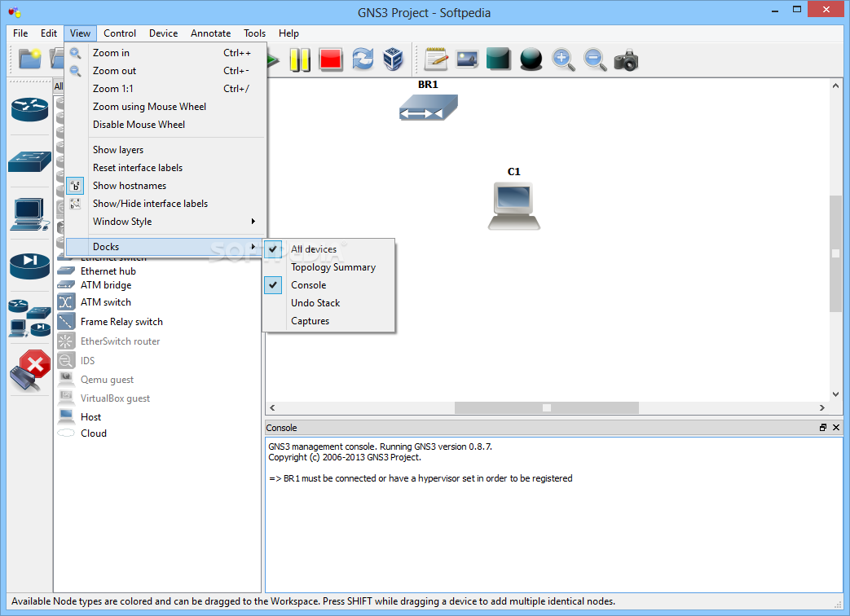
Task: Select the C1 computer node on canvas
Action: (514, 206)
